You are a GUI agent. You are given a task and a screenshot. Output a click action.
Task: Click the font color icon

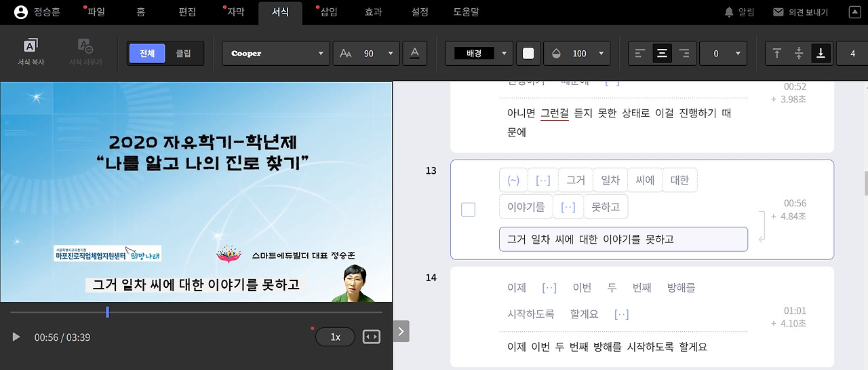click(x=414, y=54)
